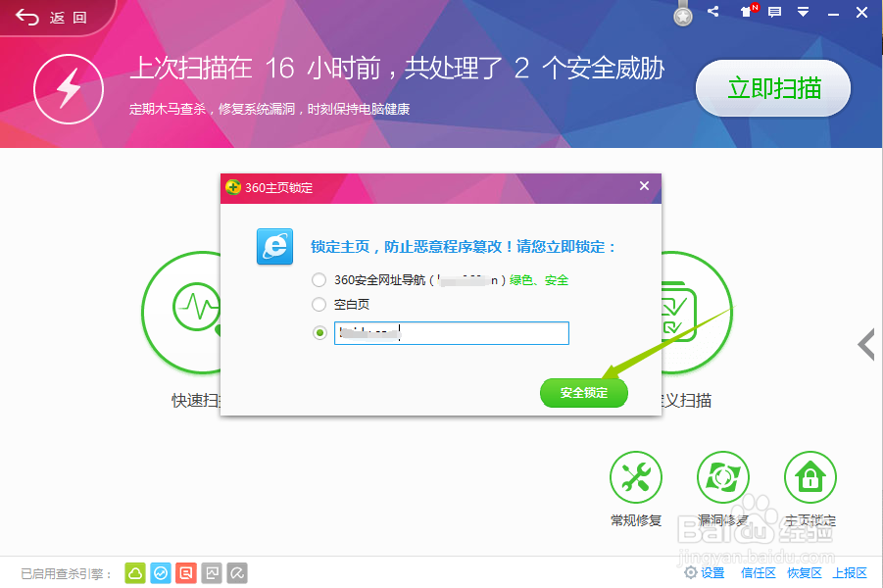Confirm with the 安全锁定 button
883x588 pixels.
click(x=583, y=393)
